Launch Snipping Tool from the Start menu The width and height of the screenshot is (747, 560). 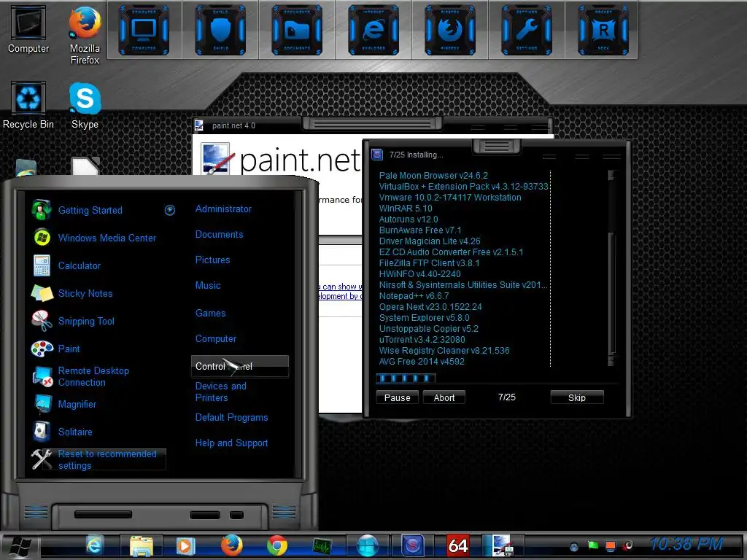tap(86, 321)
